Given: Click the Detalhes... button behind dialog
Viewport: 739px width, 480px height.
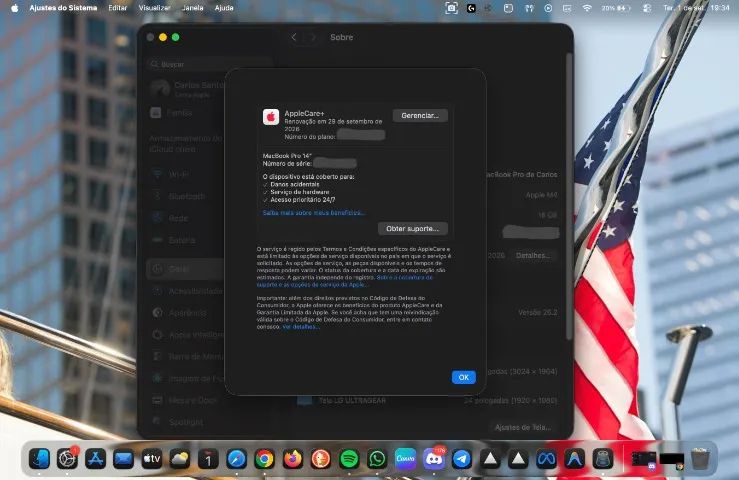Looking at the screenshot, I should coord(533,256).
